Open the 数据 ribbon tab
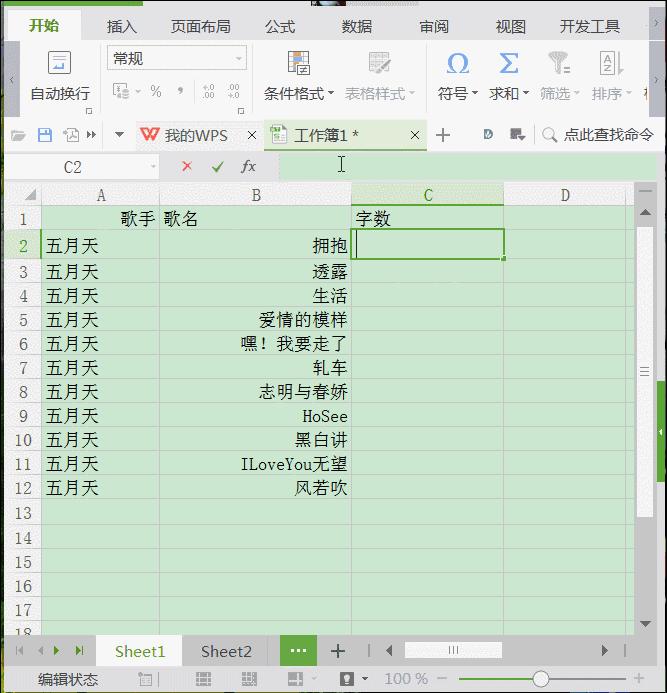 (x=357, y=27)
